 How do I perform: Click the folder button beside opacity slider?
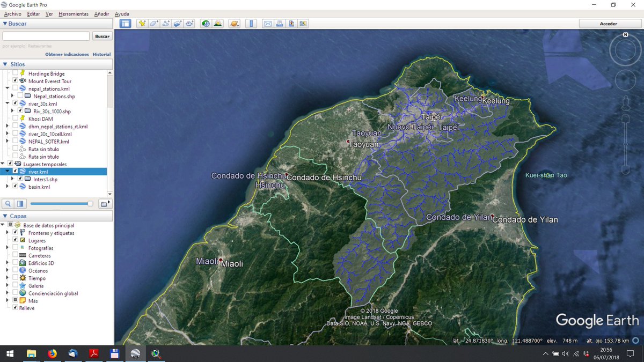coord(106,203)
